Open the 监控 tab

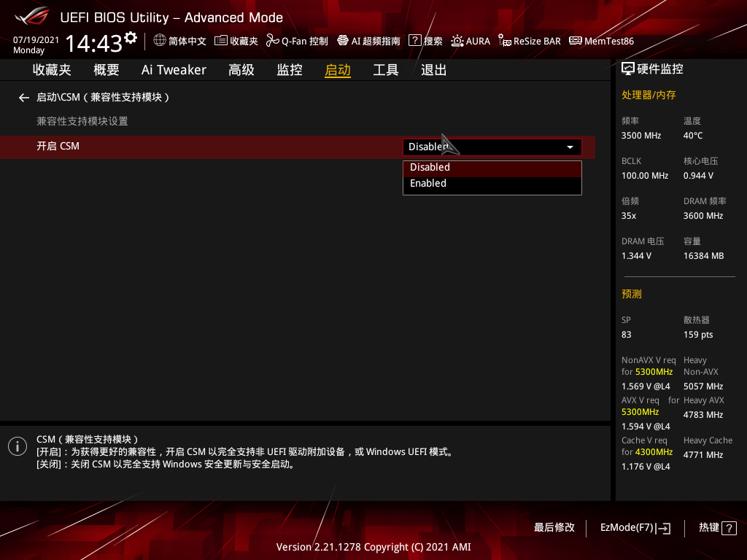coord(290,70)
